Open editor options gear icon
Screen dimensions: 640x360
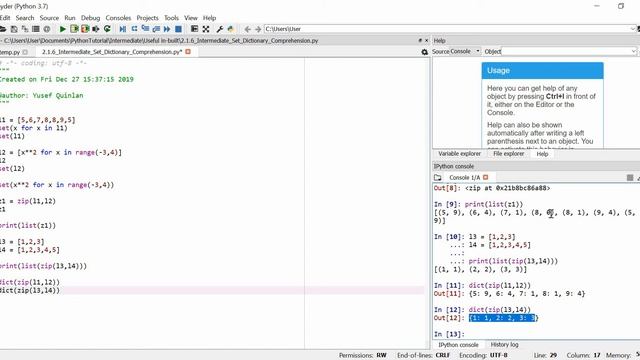pyautogui.click(x=424, y=52)
